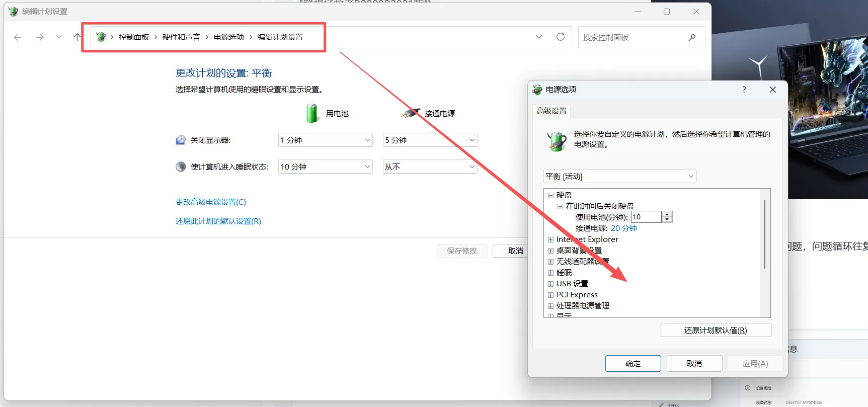The height and width of the screenshot is (407, 868).
Task: Open battery 关闭显示器 dropdown showing 1 分钟
Action: coord(325,140)
